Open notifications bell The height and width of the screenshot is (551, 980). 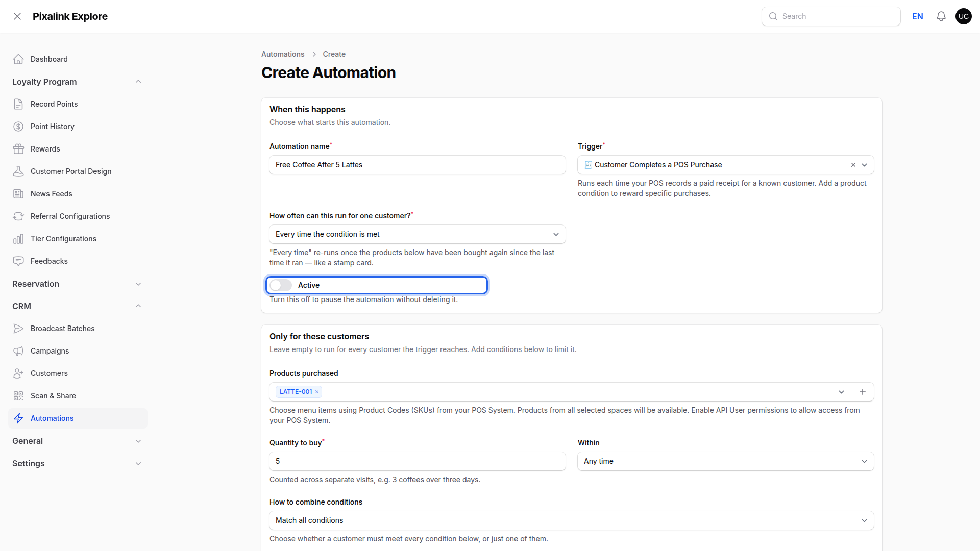[x=941, y=16]
